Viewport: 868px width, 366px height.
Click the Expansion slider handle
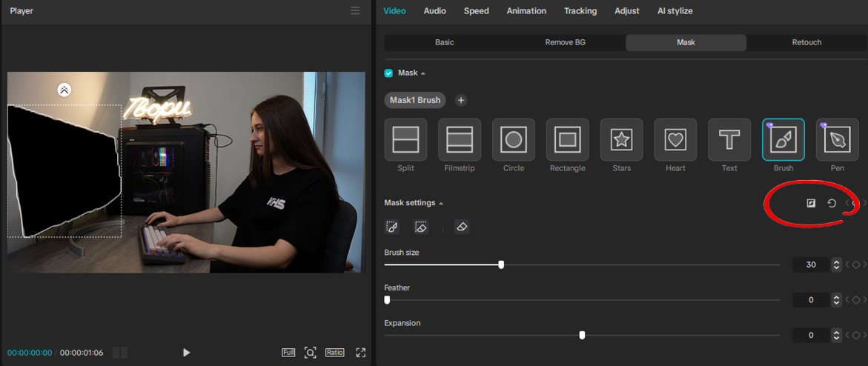583,335
